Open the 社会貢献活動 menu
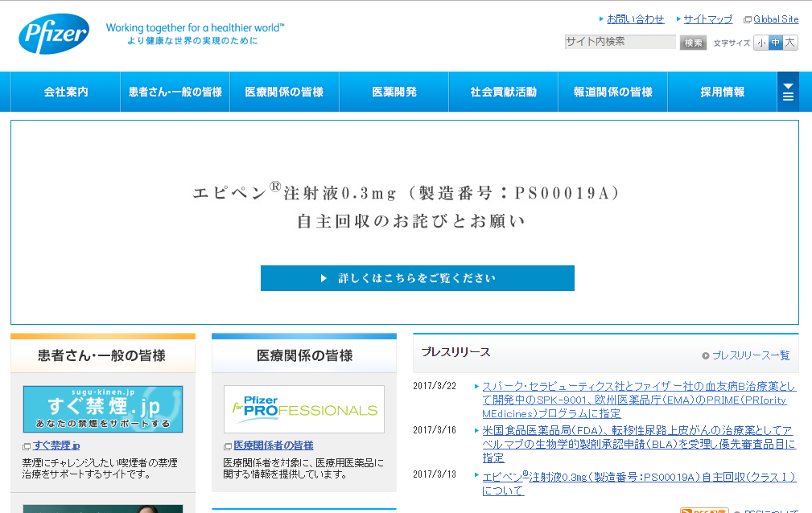Viewport: 812px width, 513px height. [x=503, y=92]
